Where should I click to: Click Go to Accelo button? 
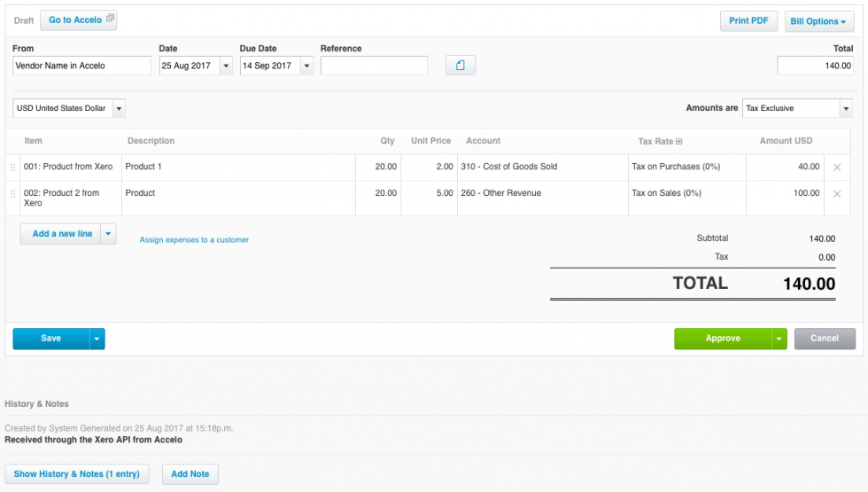tap(78, 20)
